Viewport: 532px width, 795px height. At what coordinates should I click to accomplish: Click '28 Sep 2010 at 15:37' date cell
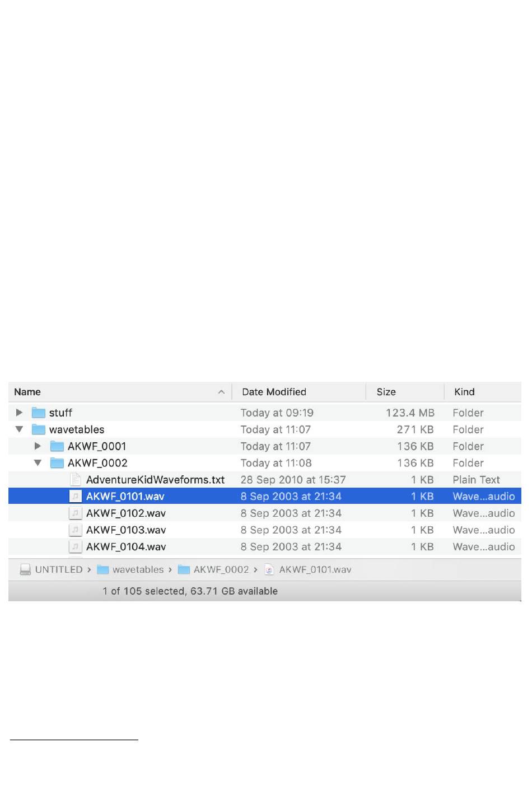293,480
